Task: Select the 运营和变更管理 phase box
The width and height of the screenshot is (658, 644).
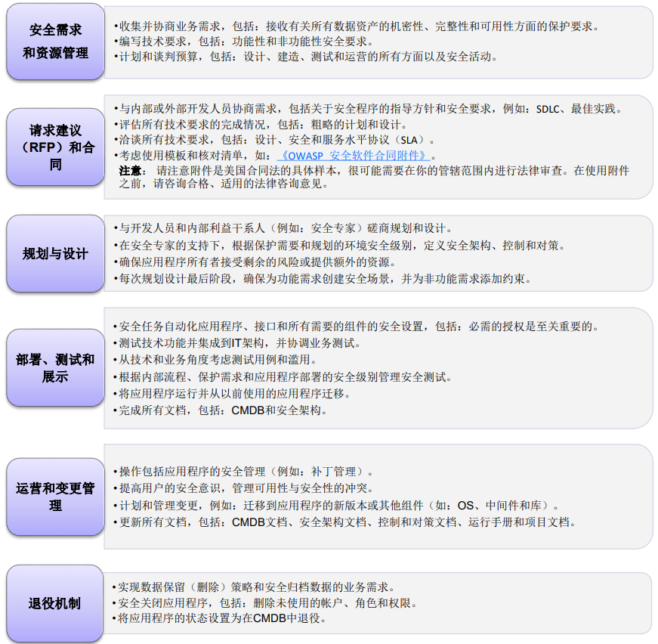Action: (x=55, y=497)
